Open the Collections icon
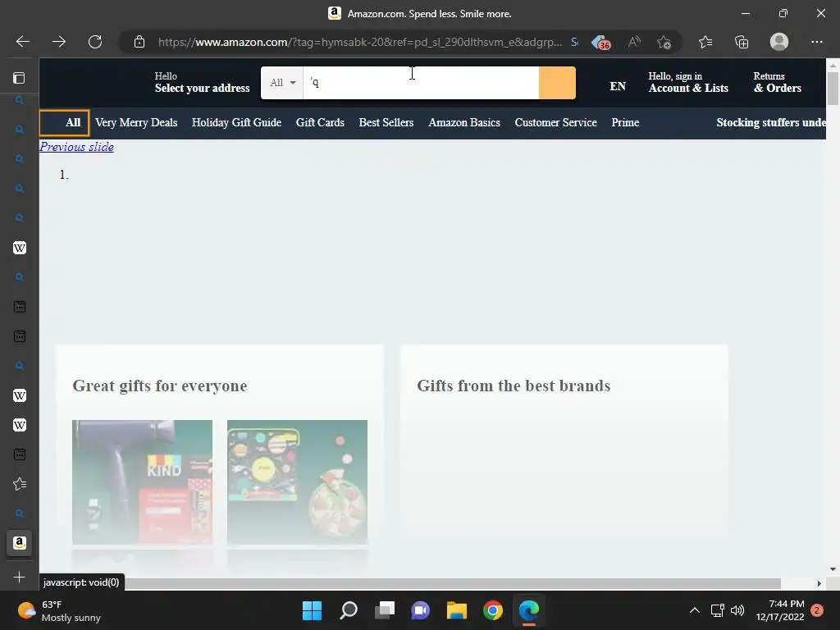This screenshot has height=630, width=840. tap(742, 42)
